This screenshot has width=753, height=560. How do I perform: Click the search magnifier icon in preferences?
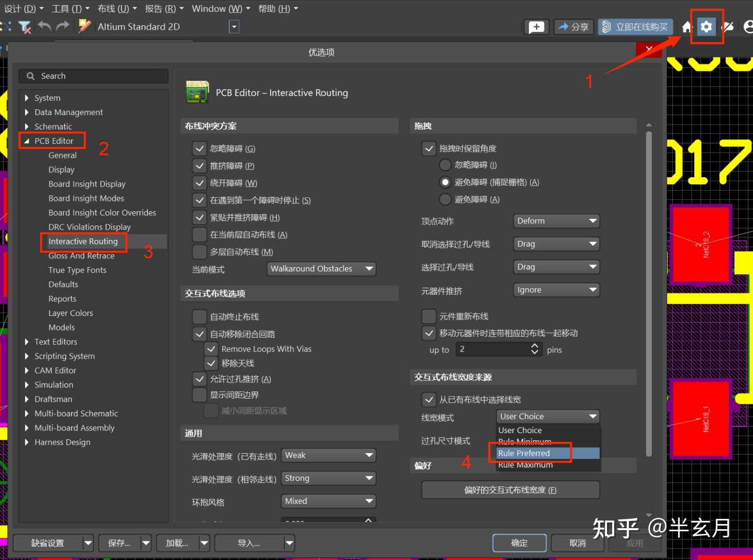[x=31, y=76]
